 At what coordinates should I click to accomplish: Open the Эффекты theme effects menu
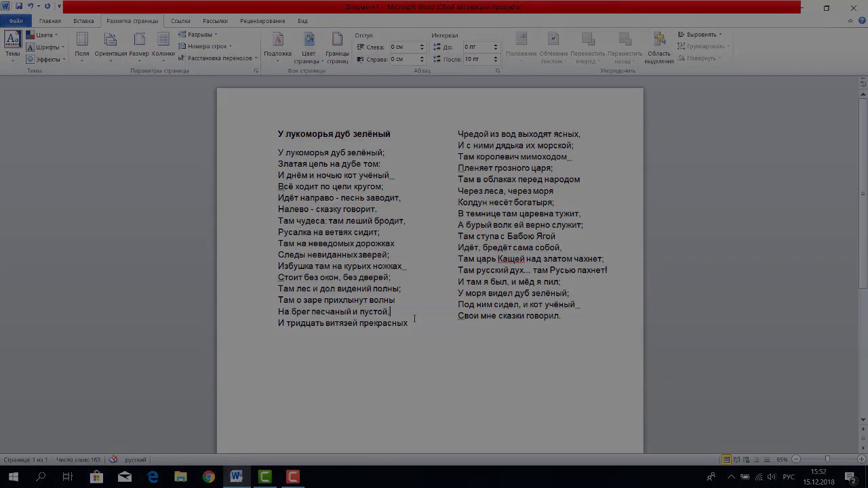click(46, 59)
